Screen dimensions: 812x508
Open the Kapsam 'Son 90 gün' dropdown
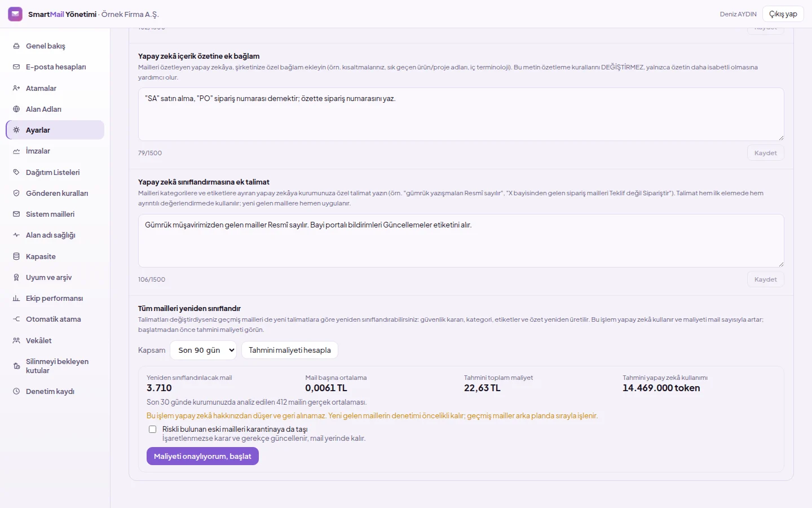(203, 351)
